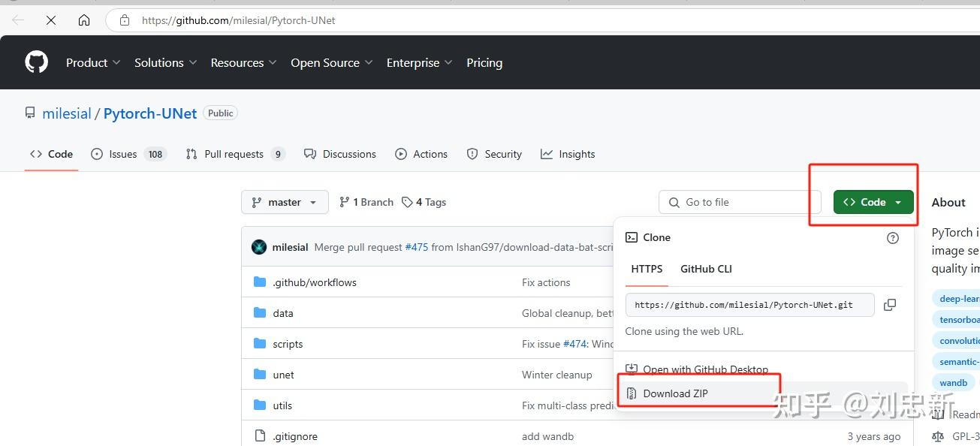Expand the green Code dropdown
This screenshot has height=446, width=980.
873,202
